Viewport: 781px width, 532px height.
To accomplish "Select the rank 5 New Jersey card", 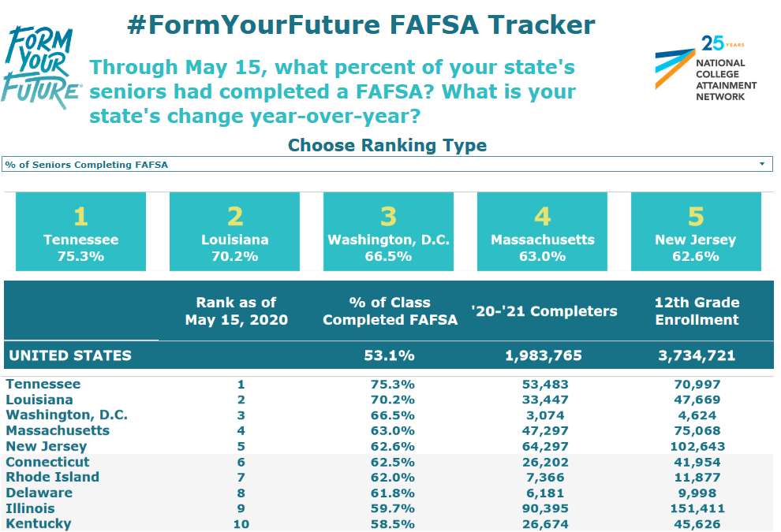I will point(696,232).
